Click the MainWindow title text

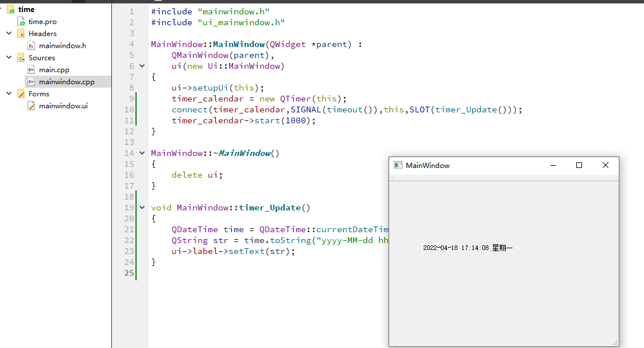(428, 165)
